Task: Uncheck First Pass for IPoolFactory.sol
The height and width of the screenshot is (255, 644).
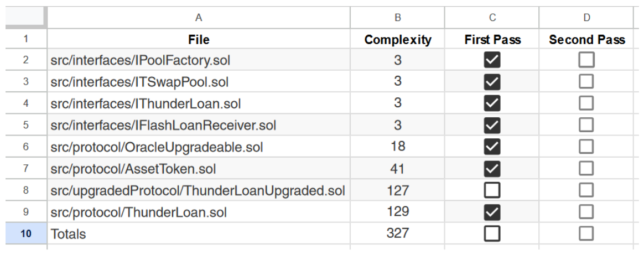Action: (x=492, y=60)
